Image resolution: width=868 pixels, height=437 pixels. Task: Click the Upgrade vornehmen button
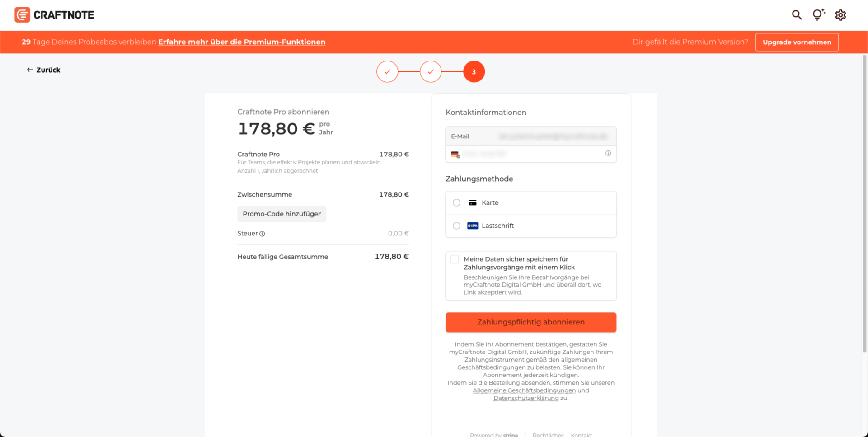click(x=797, y=42)
